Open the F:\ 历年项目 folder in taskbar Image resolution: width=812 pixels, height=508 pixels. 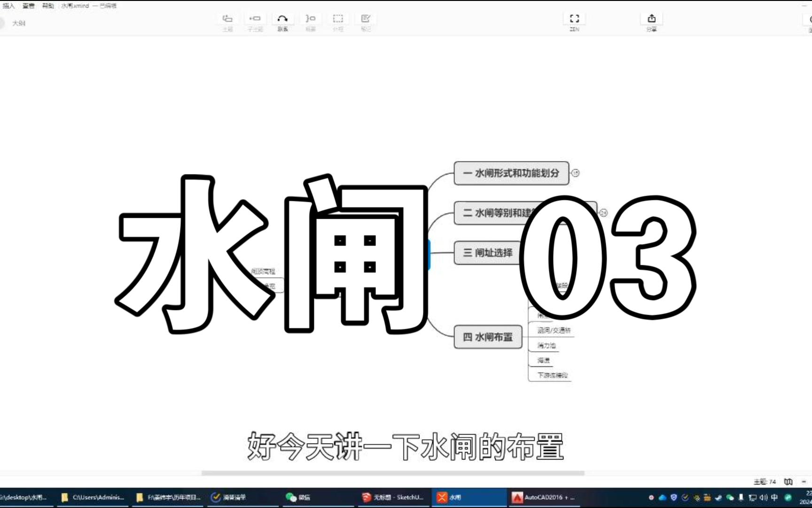click(168, 497)
